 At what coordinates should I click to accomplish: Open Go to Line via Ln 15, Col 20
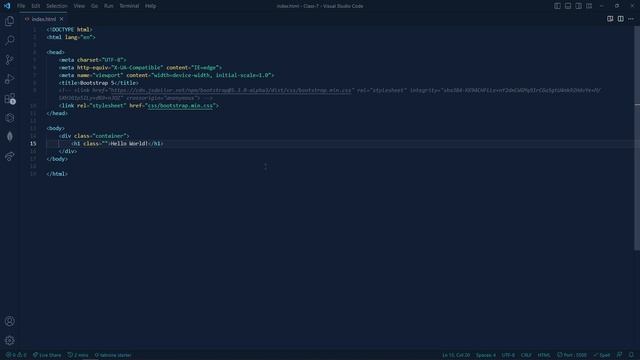pyautogui.click(x=456, y=355)
